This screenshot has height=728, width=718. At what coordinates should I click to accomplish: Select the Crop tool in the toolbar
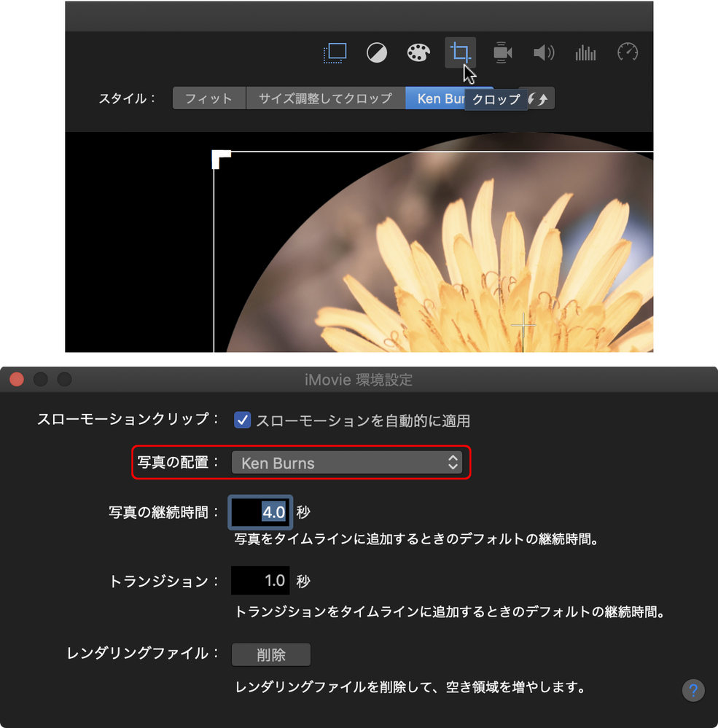(x=460, y=52)
